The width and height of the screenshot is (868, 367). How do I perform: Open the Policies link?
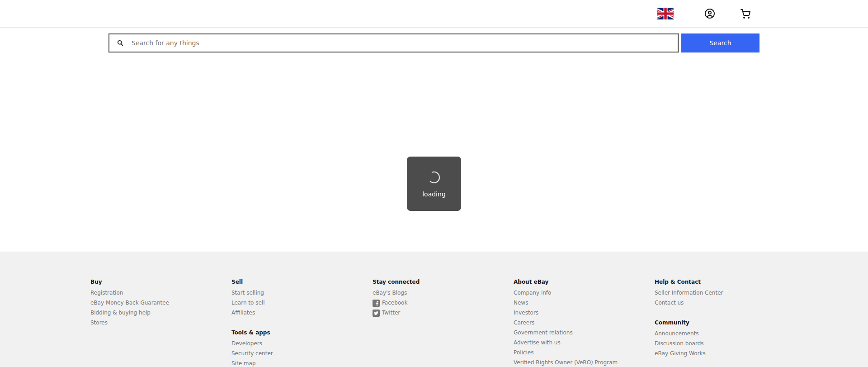[524, 353]
